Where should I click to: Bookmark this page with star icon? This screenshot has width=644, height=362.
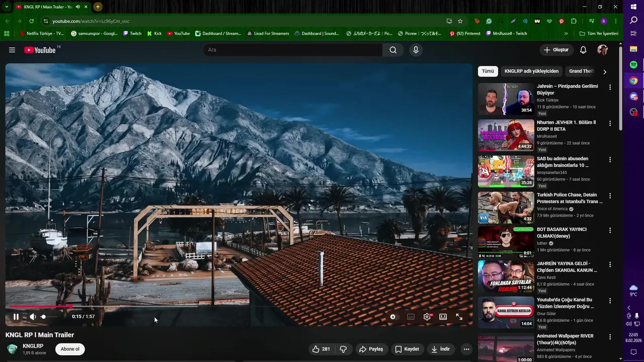(460, 21)
